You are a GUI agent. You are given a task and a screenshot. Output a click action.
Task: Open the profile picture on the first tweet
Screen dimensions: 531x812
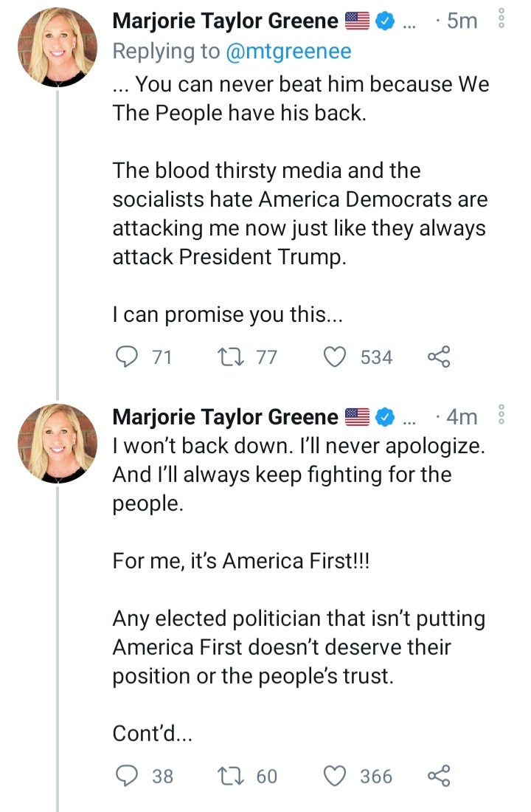coord(58,49)
